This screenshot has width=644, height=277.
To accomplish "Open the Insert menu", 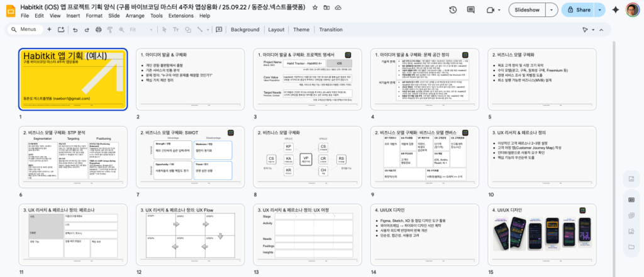I will tap(72, 15).
